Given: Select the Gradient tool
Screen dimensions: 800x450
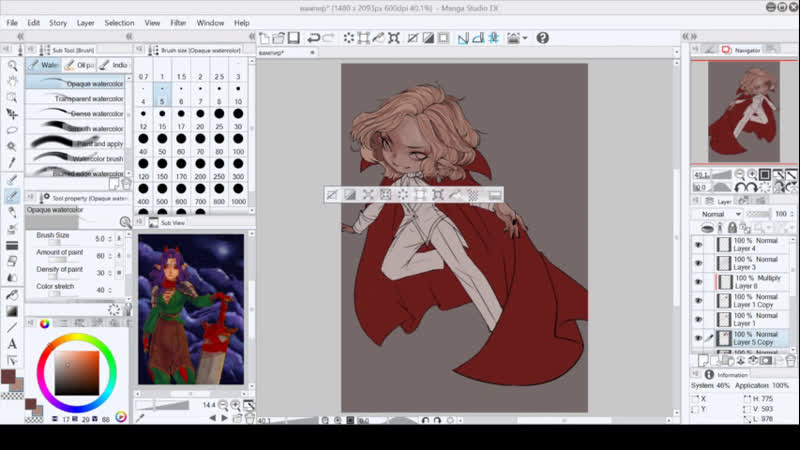Looking at the screenshot, I should [12, 311].
